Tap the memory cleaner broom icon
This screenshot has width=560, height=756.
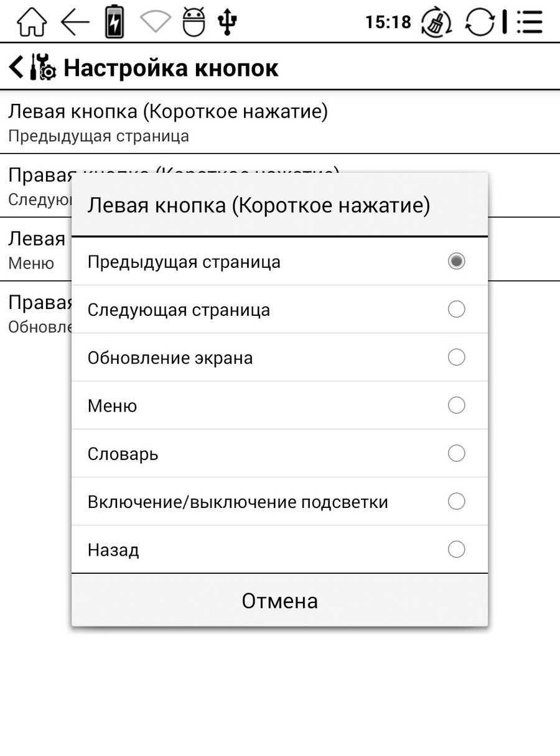coord(437,23)
